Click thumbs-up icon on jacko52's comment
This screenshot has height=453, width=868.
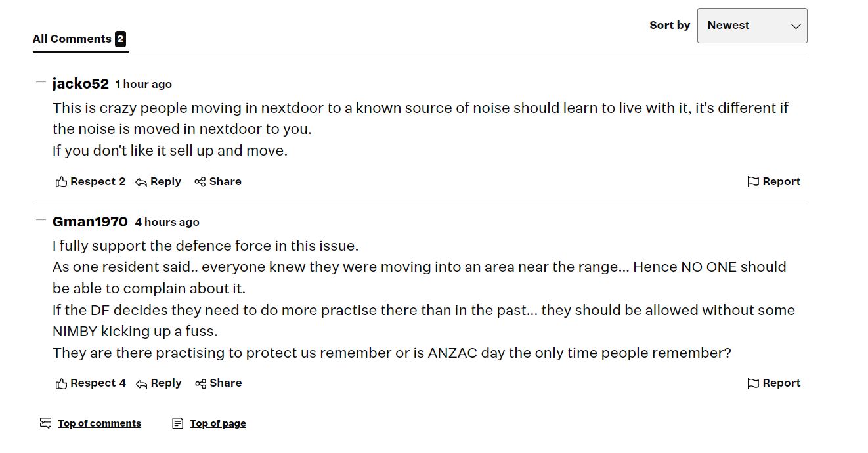[61, 182]
